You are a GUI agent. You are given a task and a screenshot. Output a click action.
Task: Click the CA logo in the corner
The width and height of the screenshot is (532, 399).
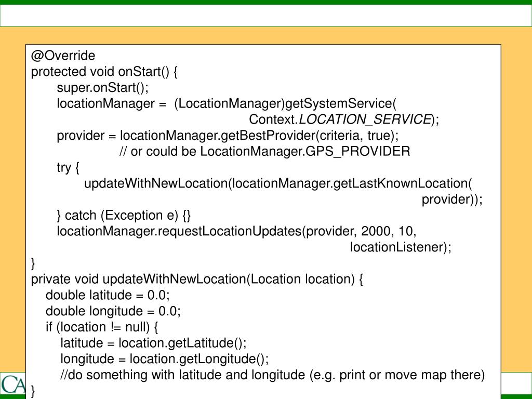(x=12, y=384)
